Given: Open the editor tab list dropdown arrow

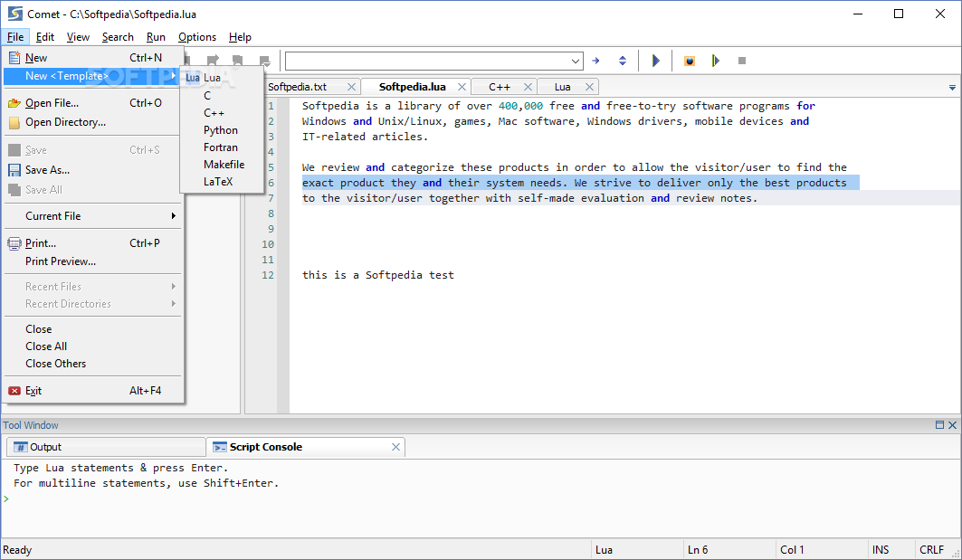Looking at the screenshot, I should point(952,88).
